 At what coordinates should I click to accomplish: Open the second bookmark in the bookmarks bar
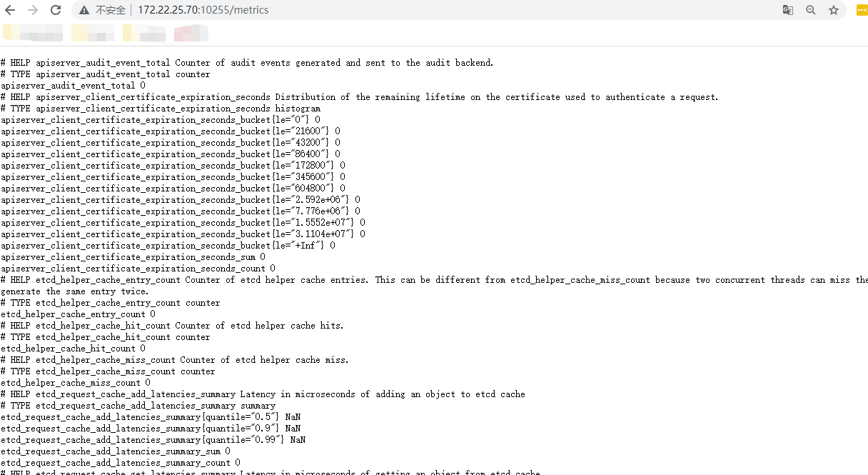(93, 33)
